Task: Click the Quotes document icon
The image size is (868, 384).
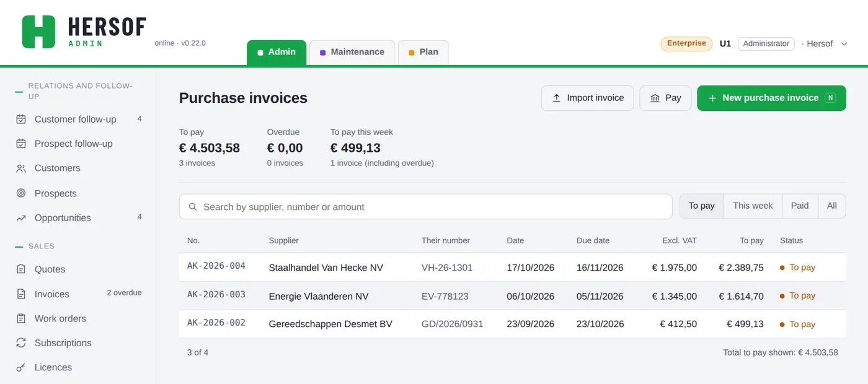Action: point(21,269)
